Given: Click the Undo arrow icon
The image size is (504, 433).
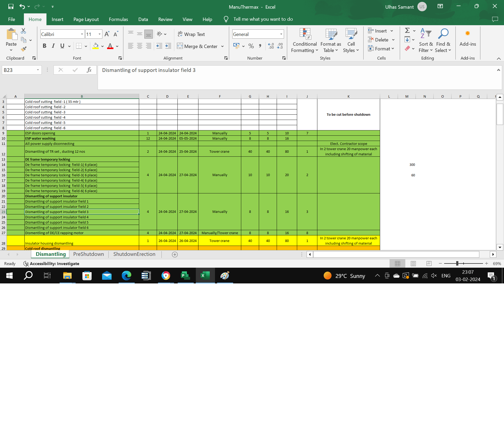Looking at the screenshot, I should tap(22, 7).
